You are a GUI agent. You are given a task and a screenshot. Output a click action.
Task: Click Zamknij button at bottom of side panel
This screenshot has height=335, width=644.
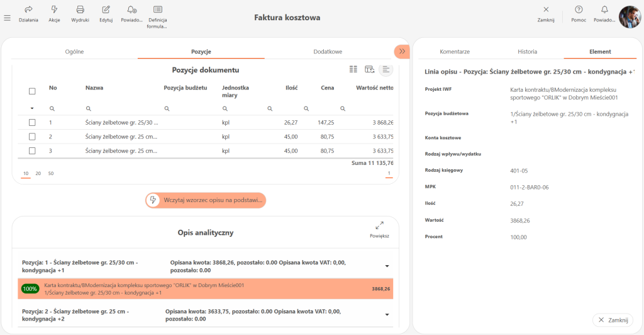click(x=613, y=320)
